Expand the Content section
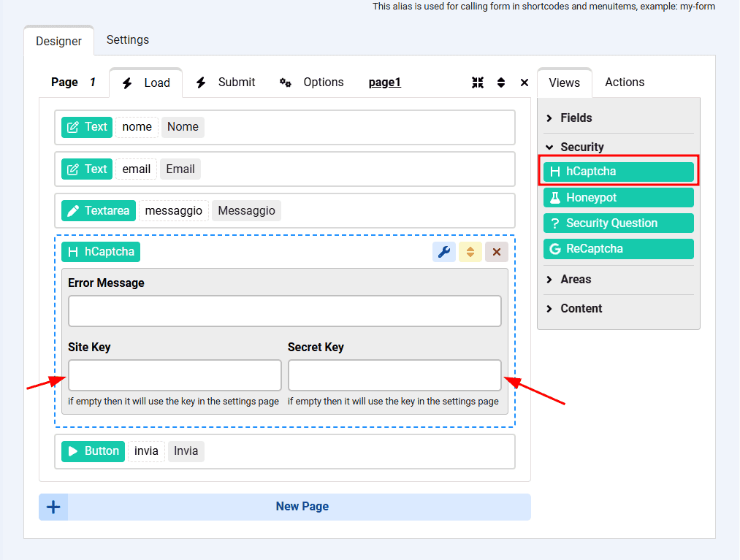740x560 pixels. [581, 309]
